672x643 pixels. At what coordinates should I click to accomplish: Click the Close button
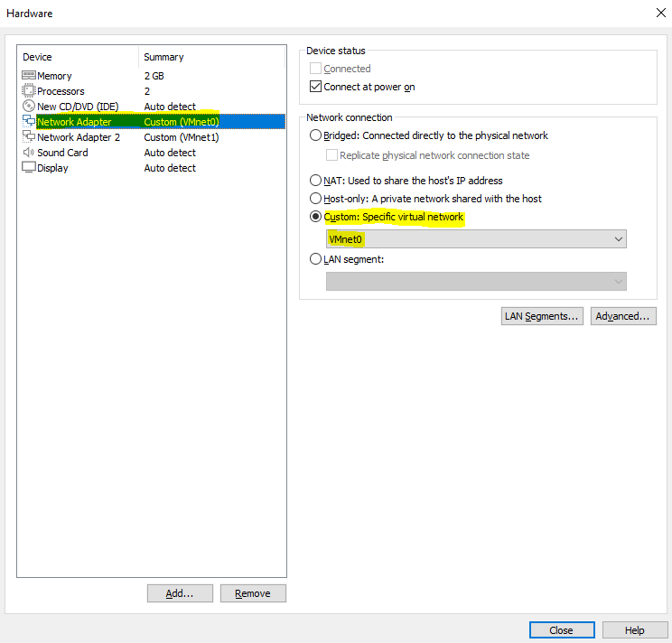pyautogui.click(x=562, y=630)
